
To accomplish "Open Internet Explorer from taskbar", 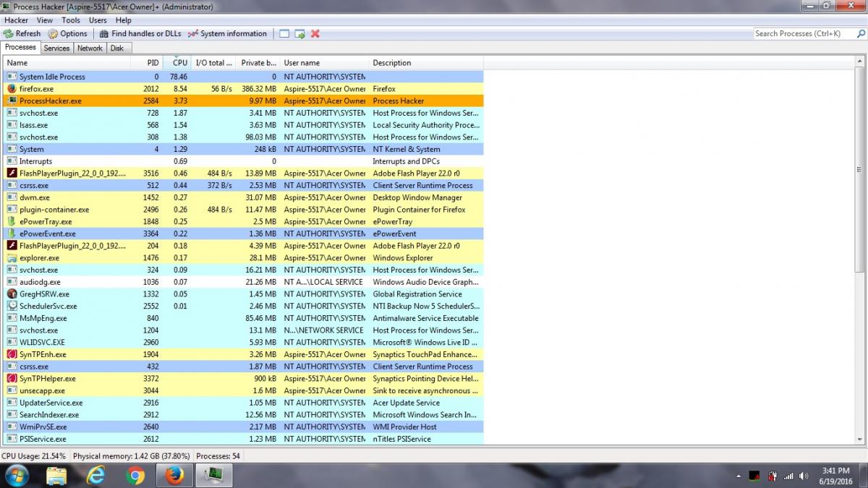I will click(x=95, y=476).
